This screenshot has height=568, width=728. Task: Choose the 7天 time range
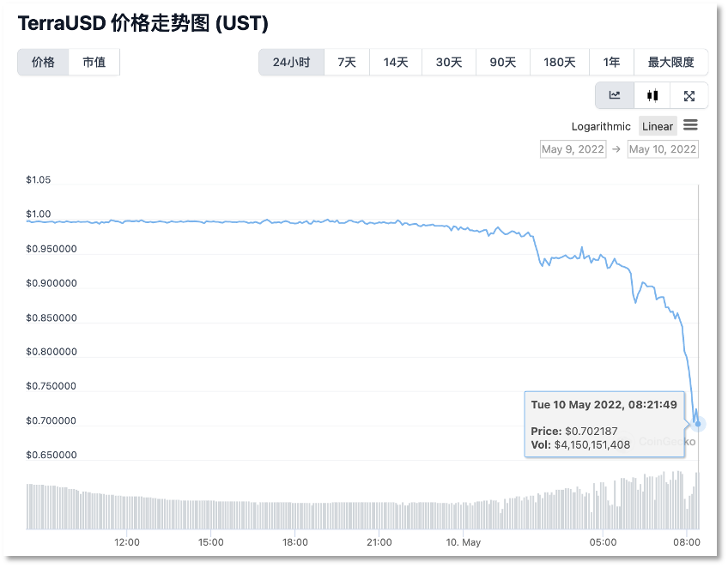point(347,62)
